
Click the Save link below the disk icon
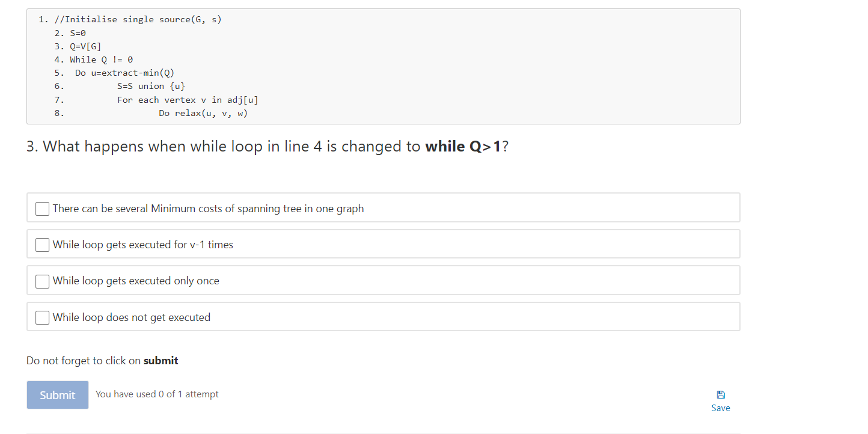click(720, 408)
